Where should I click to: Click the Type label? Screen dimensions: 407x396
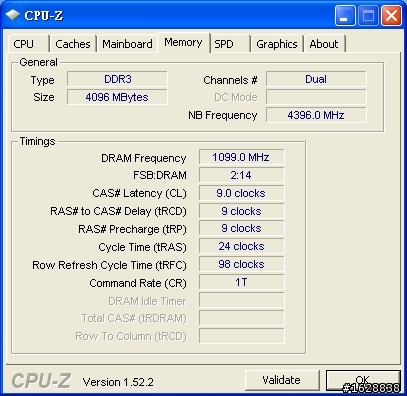(42, 80)
